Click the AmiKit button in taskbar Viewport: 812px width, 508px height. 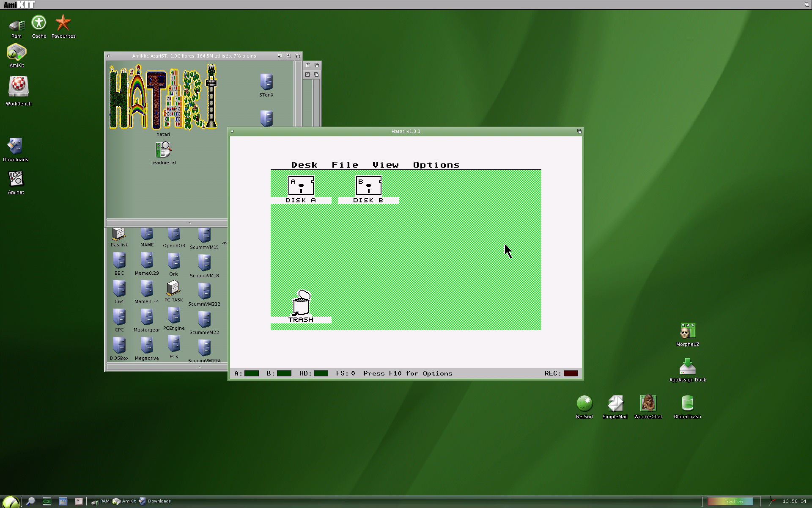pyautogui.click(x=124, y=501)
